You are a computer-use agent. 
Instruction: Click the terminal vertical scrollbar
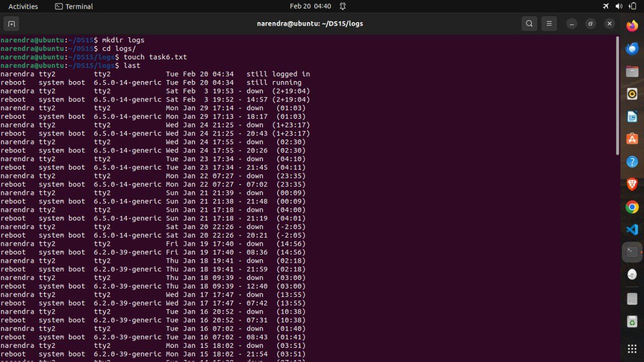(x=617, y=96)
